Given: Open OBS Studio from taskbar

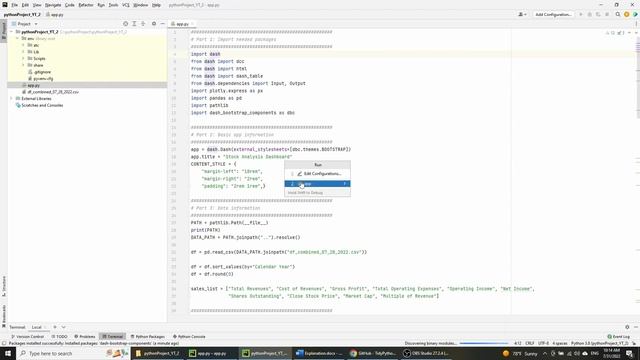Looking at the screenshot, I should (427, 353).
